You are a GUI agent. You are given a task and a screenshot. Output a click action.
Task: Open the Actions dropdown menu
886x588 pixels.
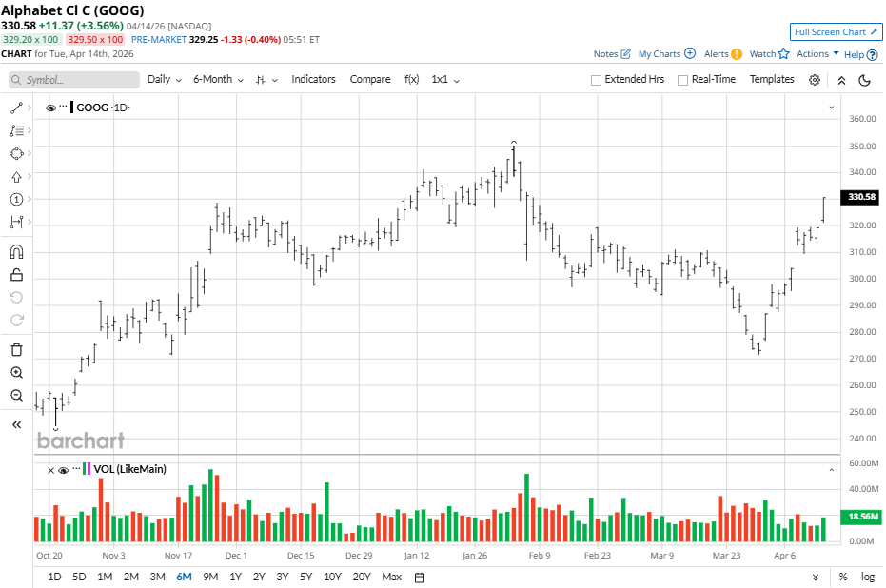click(x=817, y=54)
